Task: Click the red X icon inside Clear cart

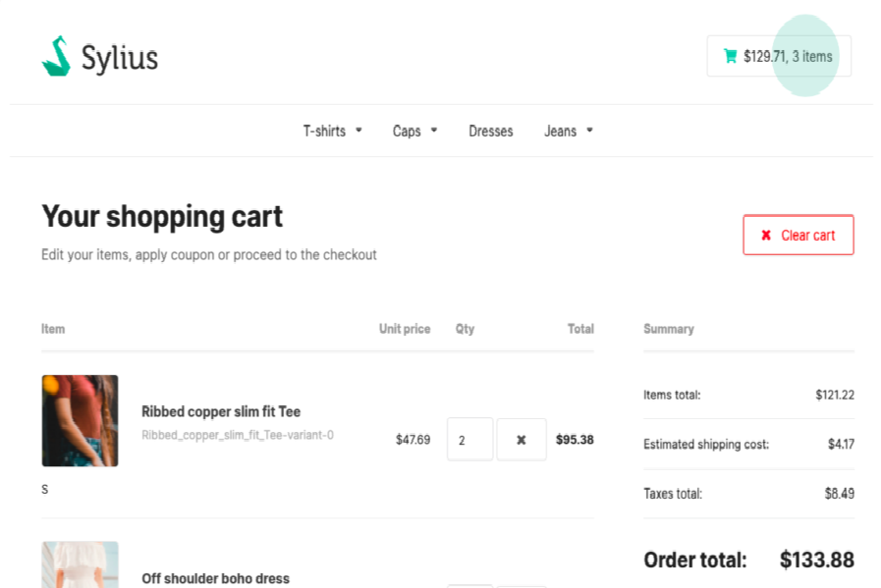Action: point(765,235)
